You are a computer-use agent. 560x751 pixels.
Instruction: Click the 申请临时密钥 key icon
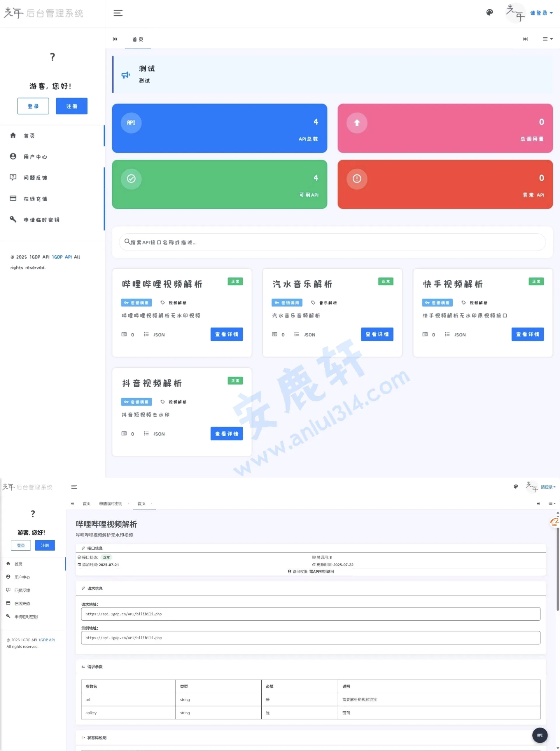(13, 220)
